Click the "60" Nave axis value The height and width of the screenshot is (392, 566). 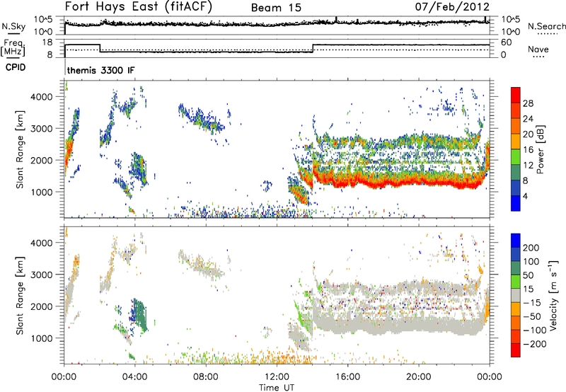506,42
